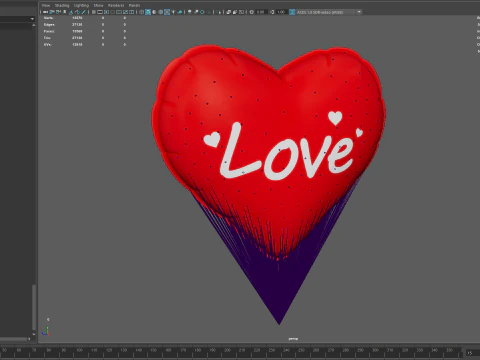Screen dimensions: 480x360
Task: Click the current frame field right of timeline
Action: pyautogui.click(x=472, y=353)
